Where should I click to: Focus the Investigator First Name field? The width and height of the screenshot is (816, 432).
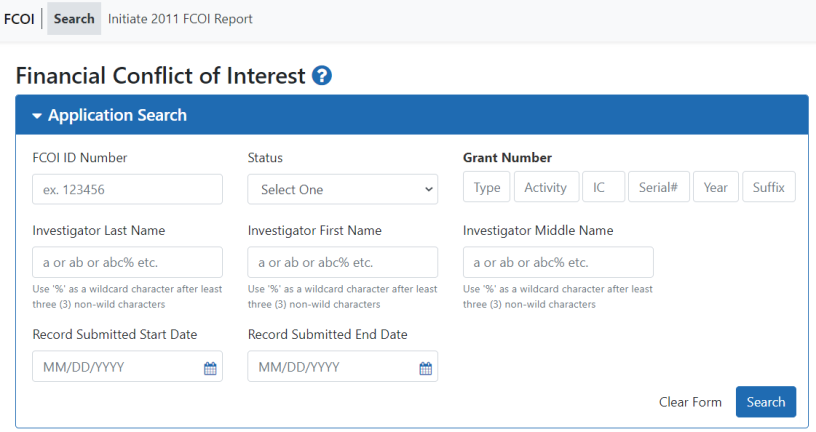click(x=342, y=262)
